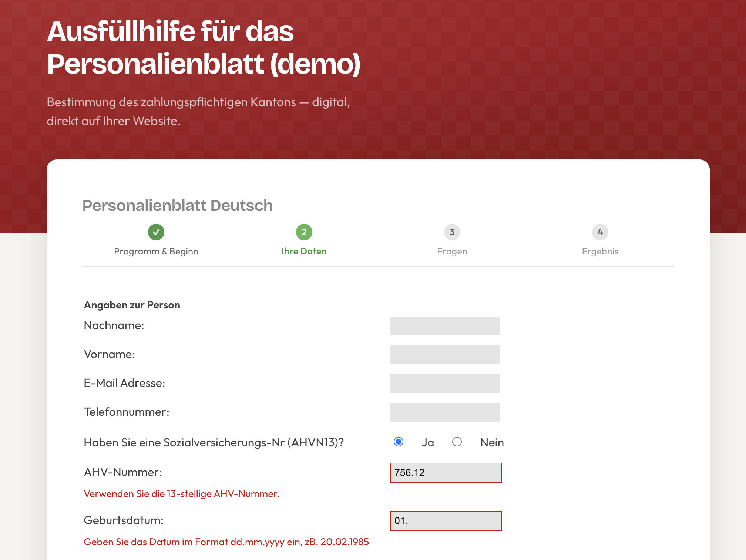
Task: Click the Sozialversicherungs-Nr question text
Action: [214, 442]
